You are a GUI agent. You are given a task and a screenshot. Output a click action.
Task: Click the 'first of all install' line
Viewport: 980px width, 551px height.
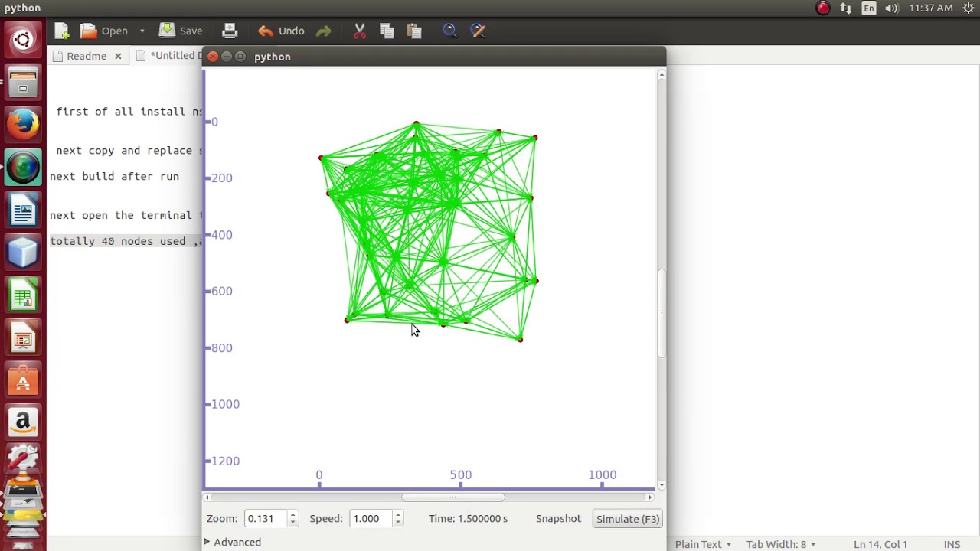coord(130,112)
